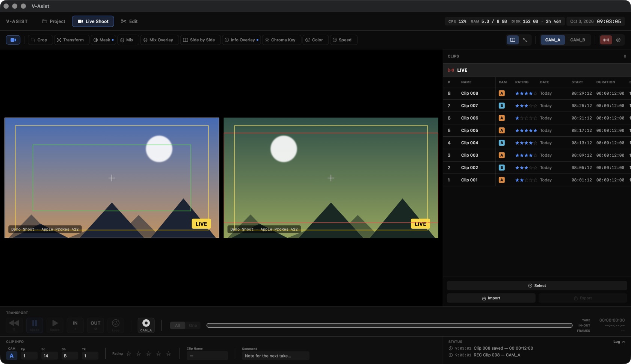Viewport: 631px width, 364px height.
Task: Open the Chroma Key tool
Action: point(281,40)
